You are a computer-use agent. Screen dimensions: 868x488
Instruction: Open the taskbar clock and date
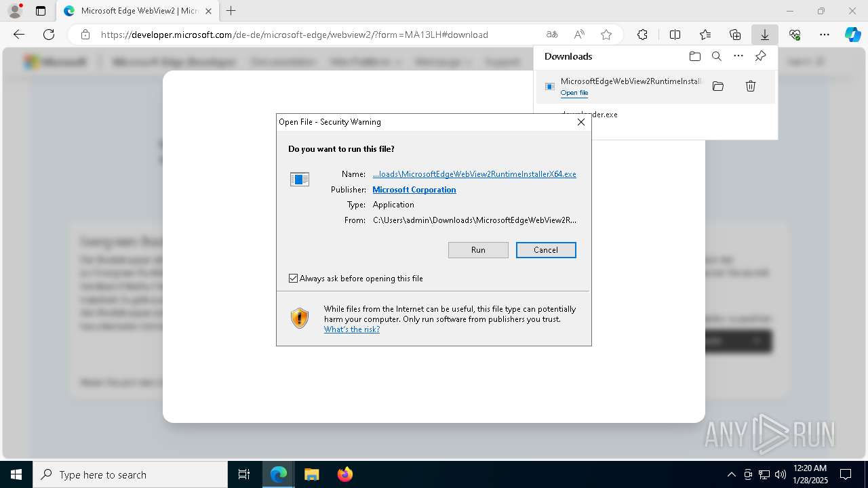(810, 474)
